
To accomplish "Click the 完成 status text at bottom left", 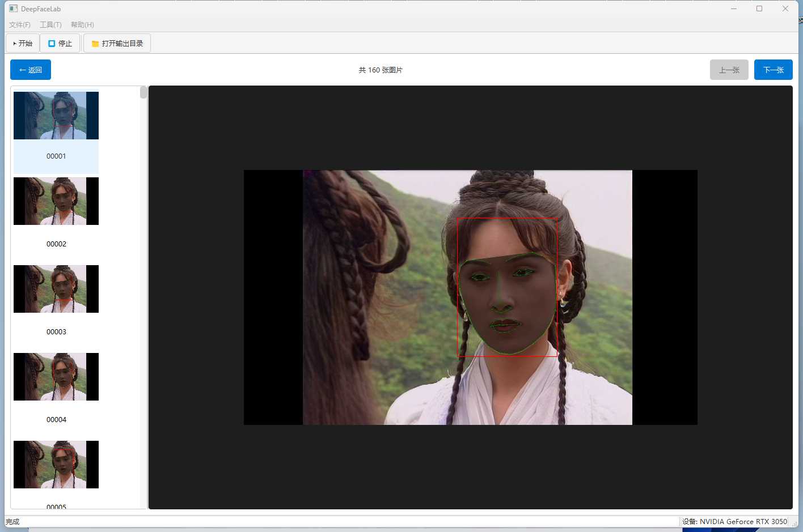I will pyautogui.click(x=12, y=521).
